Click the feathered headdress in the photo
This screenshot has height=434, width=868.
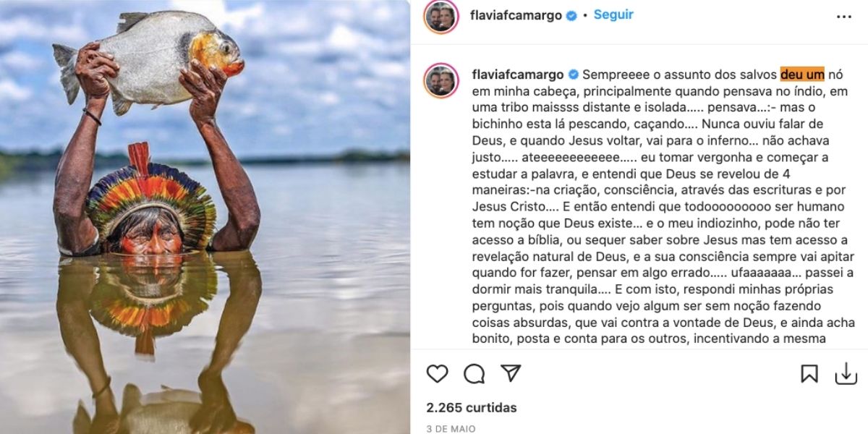click(x=150, y=195)
